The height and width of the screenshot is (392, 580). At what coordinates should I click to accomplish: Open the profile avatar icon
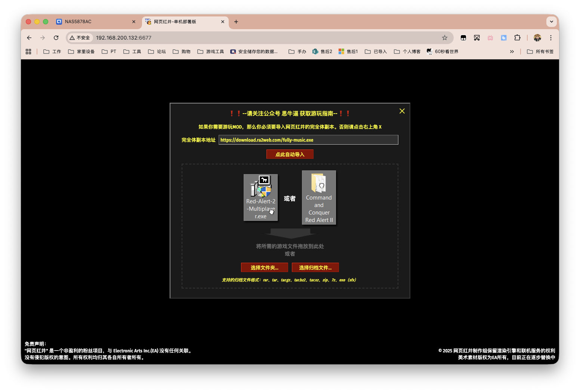(537, 38)
